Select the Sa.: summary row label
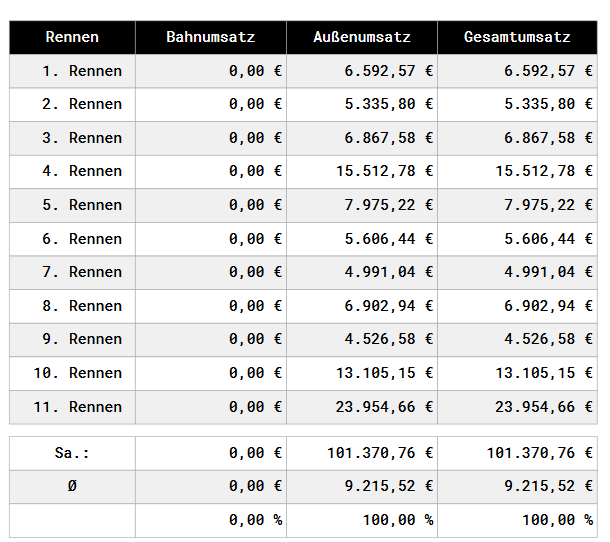The width and height of the screenshot is (610, 542). [72, 453]
